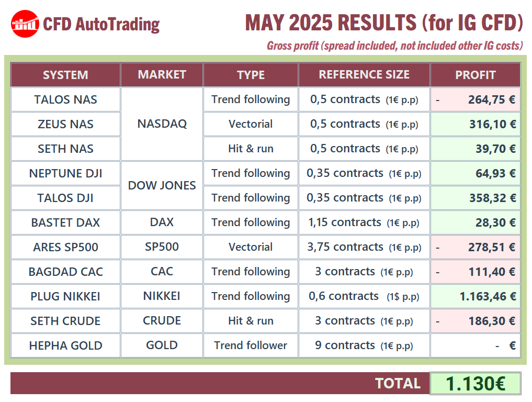This screenshot has width=532, height=402.
Task: Select the HEPHA GOLD system cell
Action: pyautogui.click(x=65, y=345)
